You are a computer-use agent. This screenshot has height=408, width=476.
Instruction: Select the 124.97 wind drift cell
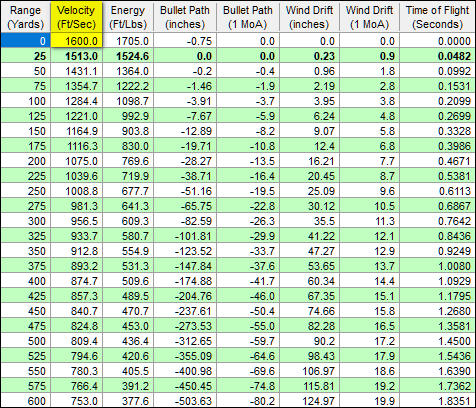pyautogui.click(x=309, y=400)
